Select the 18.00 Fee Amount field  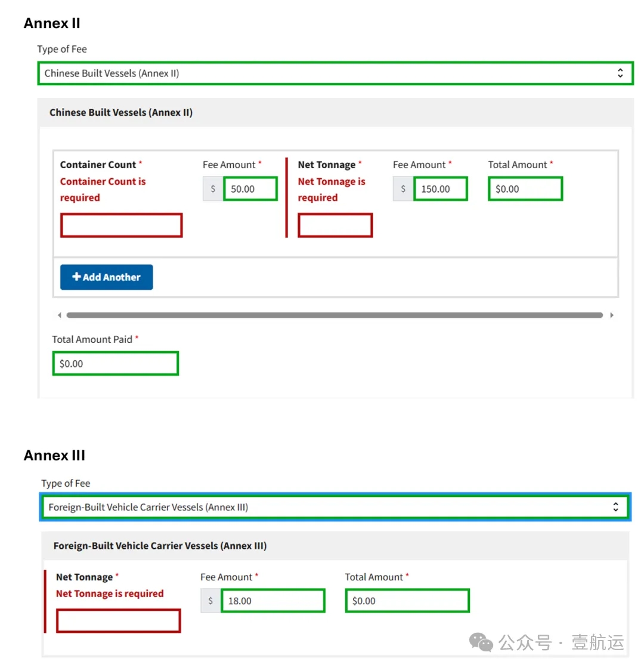(x=273, y=601)
